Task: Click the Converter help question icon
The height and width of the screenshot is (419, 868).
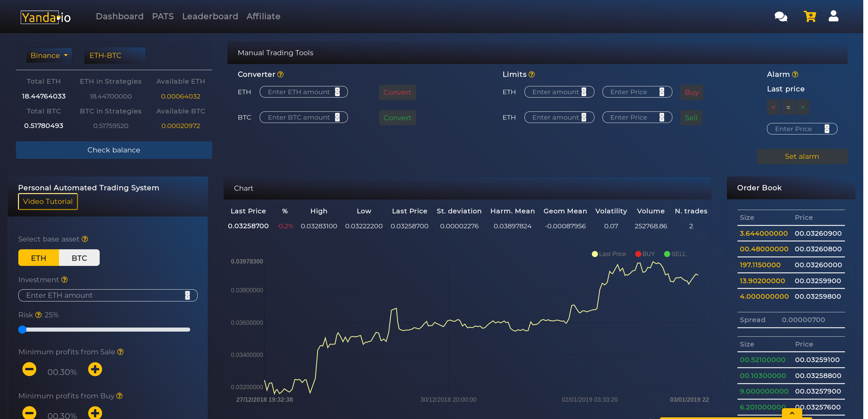Action: (x=280, y=75)
